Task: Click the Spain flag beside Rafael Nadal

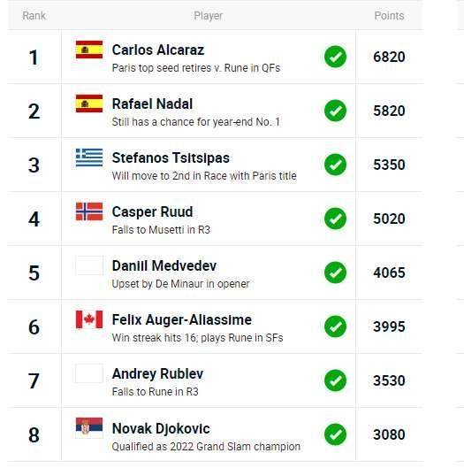Action: pyautogui.click(x=89, y=104)
